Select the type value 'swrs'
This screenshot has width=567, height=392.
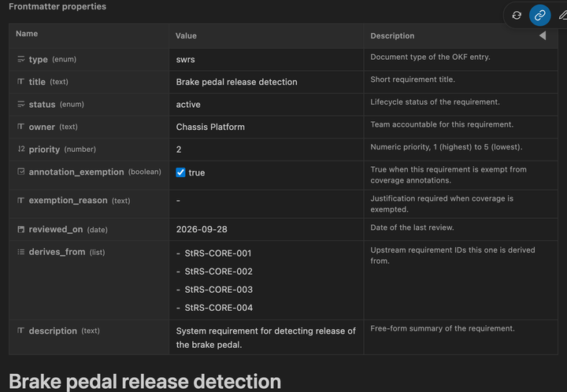tap(186, 59)
